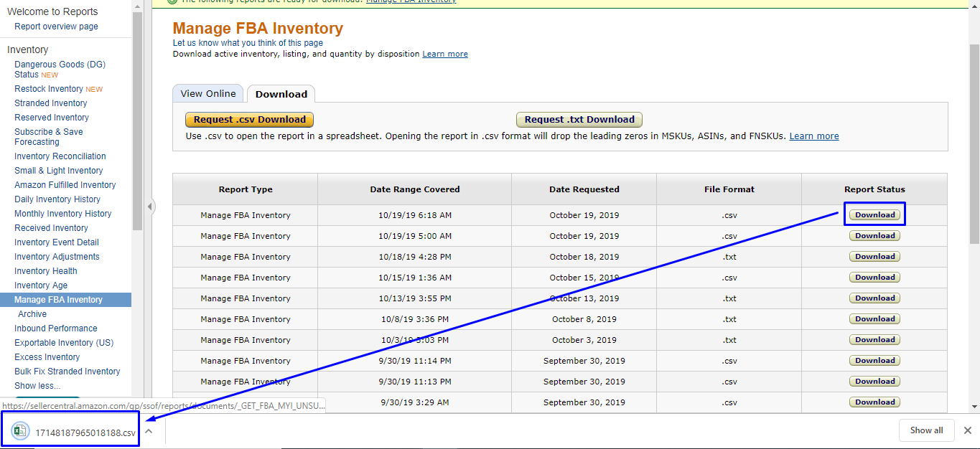980x449 pixels.
Task: Click Request .csv Download button
Action: 250,120
